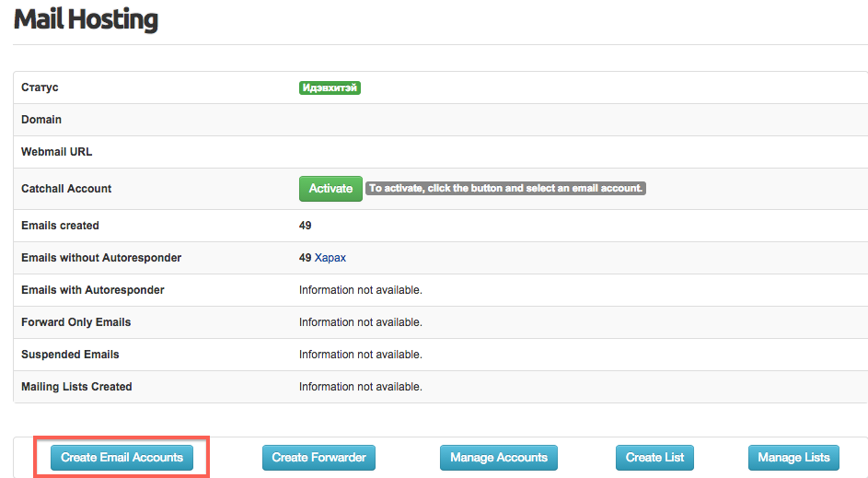
Task: Open the Create Forwarder page
Action: click(318, 458)
